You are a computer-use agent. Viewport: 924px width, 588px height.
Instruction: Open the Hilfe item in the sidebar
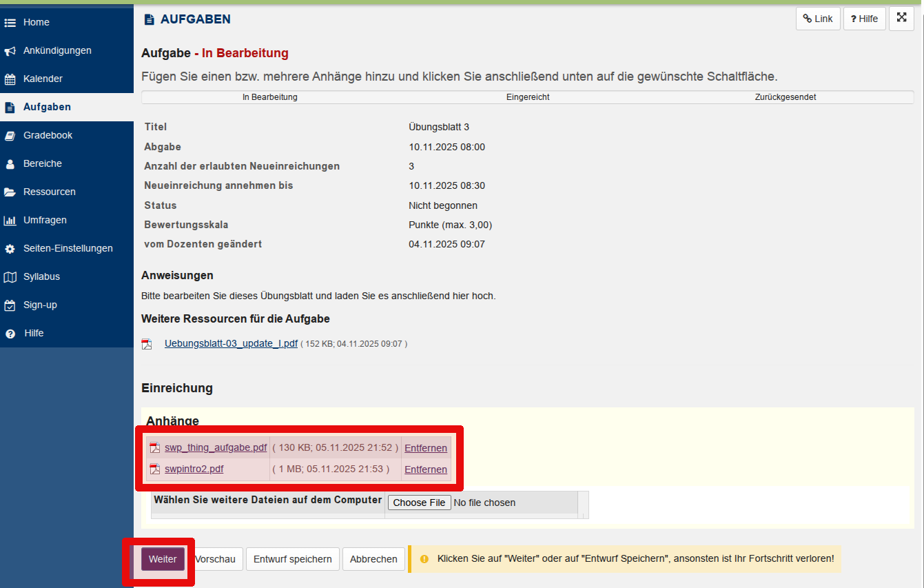pos(34,333)
